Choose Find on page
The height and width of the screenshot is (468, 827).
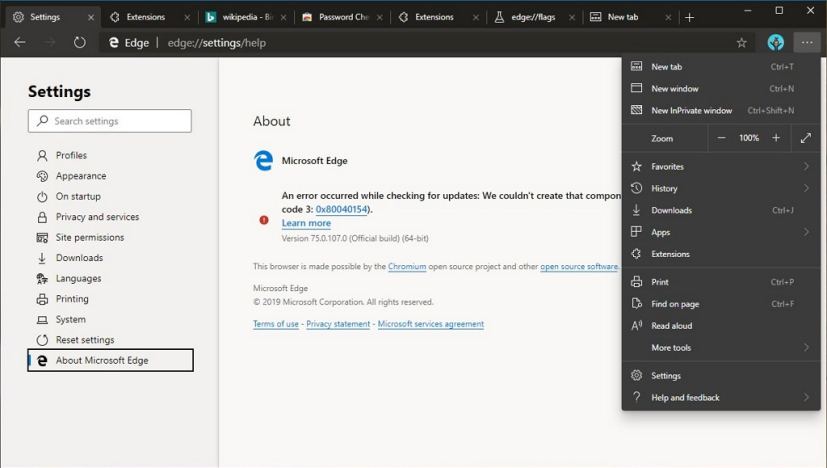point(720,304)
